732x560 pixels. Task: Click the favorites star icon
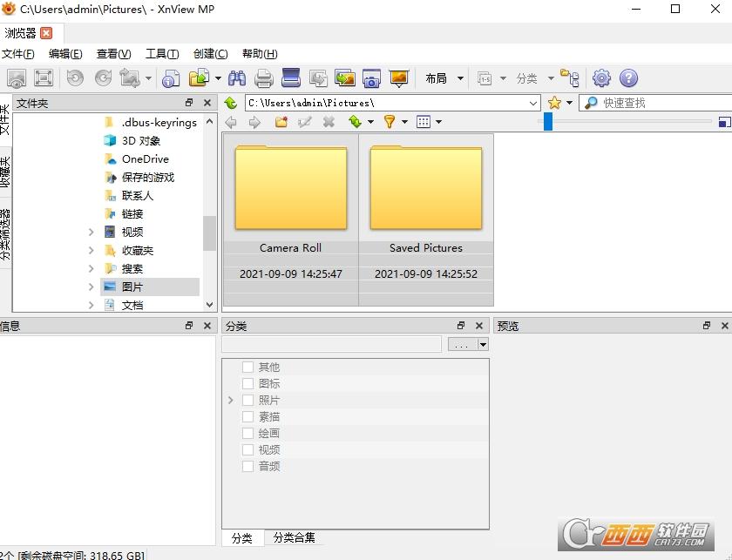point(554,103)
